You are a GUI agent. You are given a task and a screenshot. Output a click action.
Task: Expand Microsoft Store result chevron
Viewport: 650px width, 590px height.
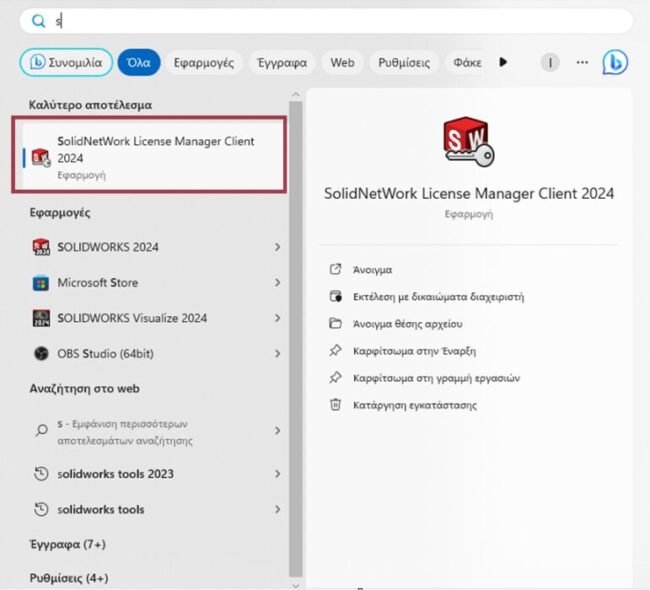tap(277, 283)
